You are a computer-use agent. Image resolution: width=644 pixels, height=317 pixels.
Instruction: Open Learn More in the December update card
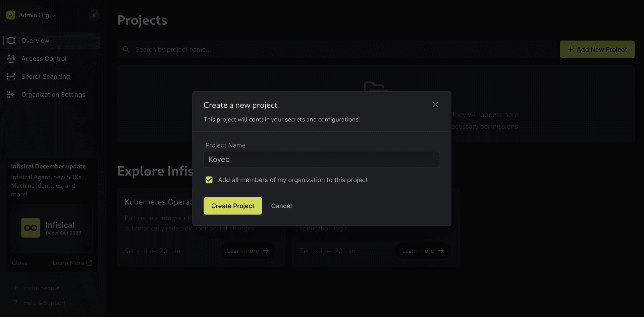pyautogui.click(x=68, y=263)
